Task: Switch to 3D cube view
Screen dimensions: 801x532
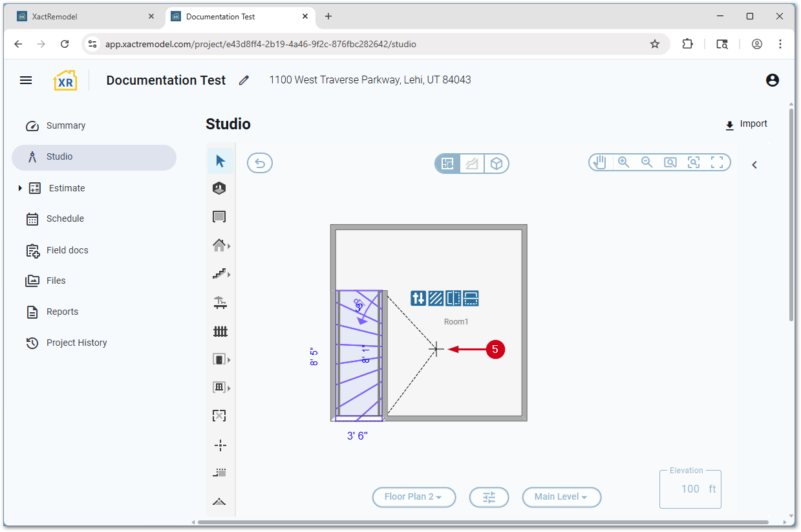Action: point(496,164)
